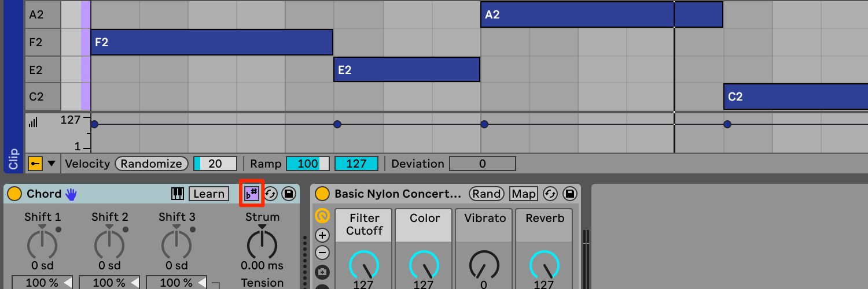Select the velocity marker under the E2 note start
This screenshot has width=868, height=289.
(x=337, y=124)
